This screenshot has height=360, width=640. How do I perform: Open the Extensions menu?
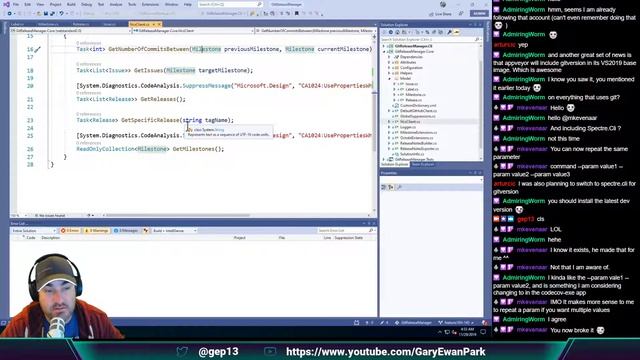click(150, 4)
